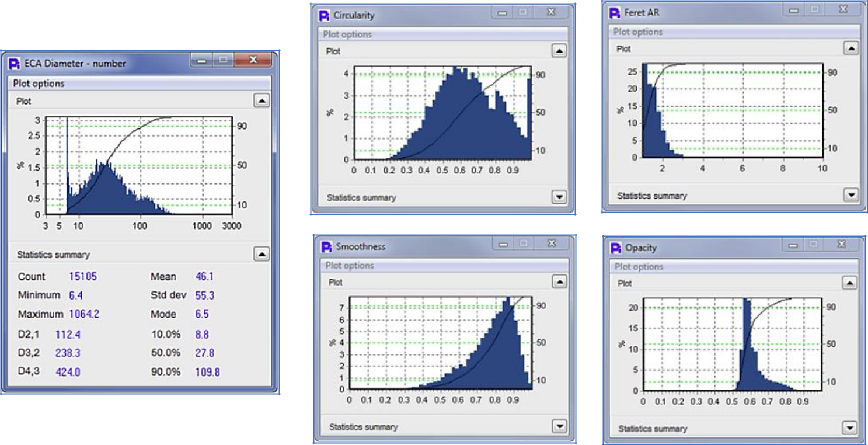Open Plot options in ECA Diameter window

pyautogui.click(x=140, y=84)
